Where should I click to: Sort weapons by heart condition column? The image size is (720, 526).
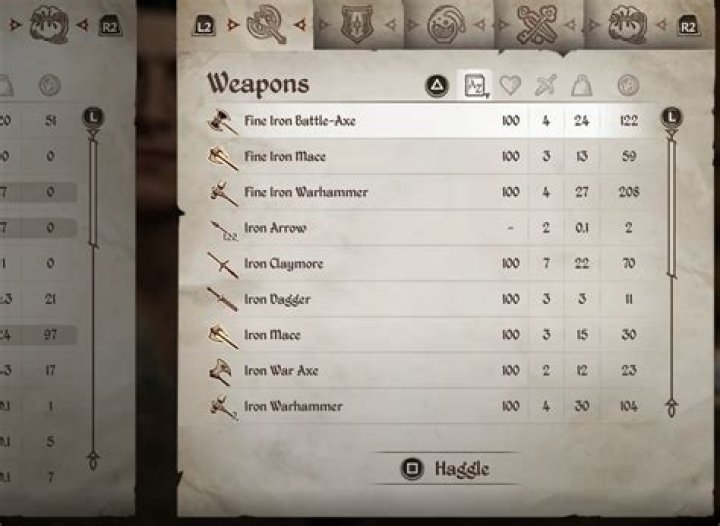pyautogui.click(x=510, y=85)
